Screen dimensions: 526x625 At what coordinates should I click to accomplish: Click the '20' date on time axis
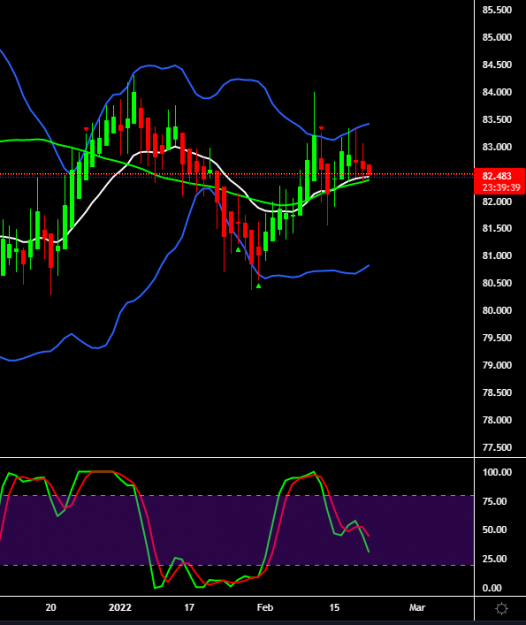tap(51, 607)
